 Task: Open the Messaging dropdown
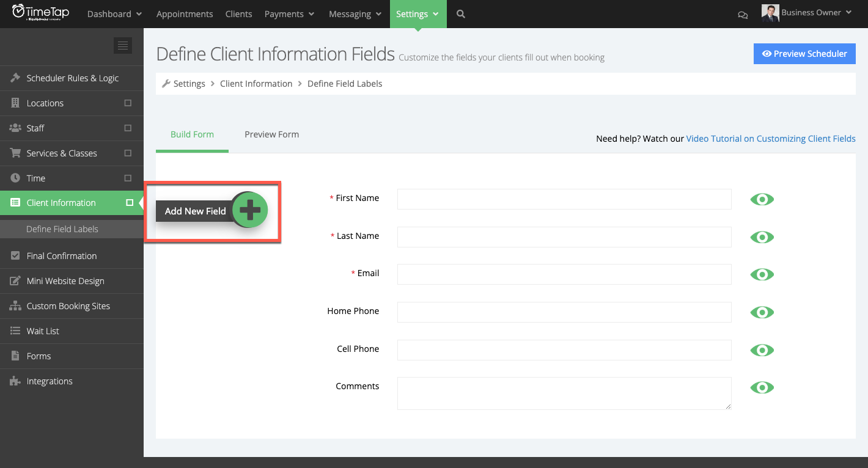click(355, 13)
